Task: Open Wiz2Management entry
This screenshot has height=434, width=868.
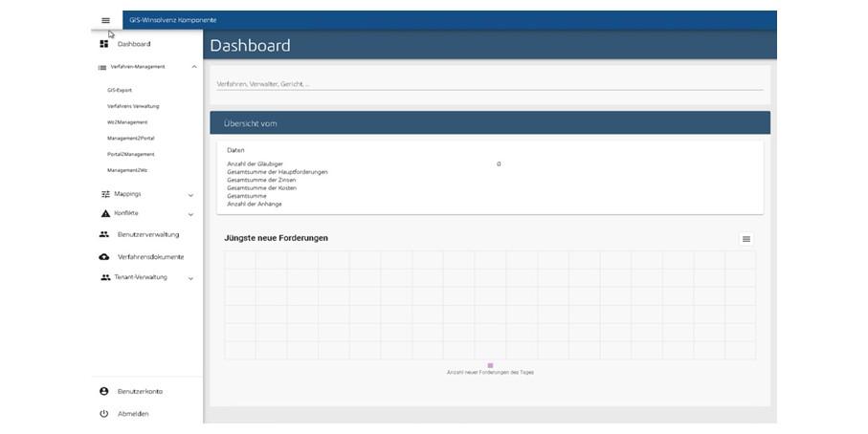Action: pyautogui.click(x=127, y=122)
